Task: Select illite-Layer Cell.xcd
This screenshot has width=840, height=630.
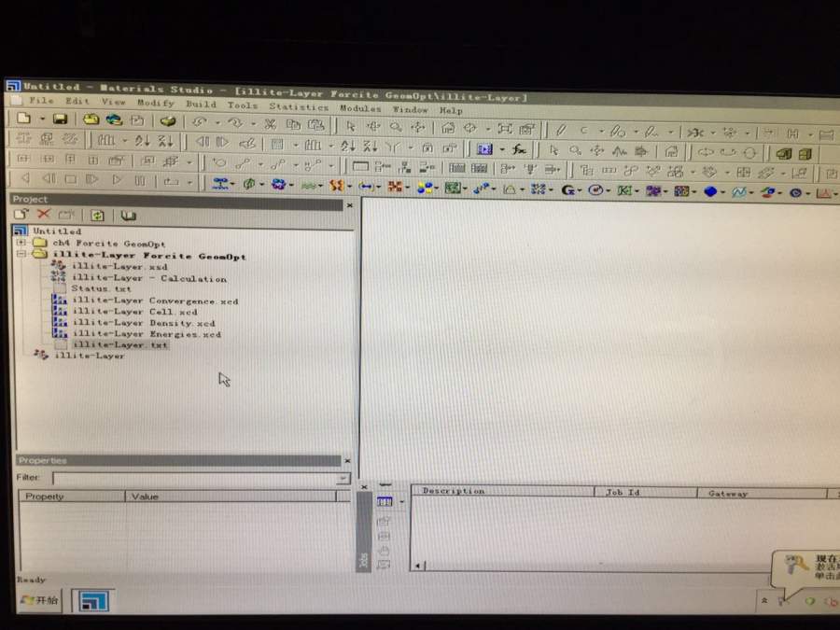Action: click(135, 312)
